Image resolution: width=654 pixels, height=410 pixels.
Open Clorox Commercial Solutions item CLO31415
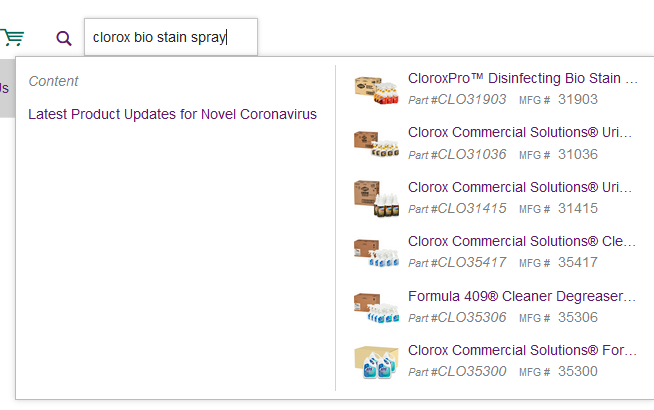pos(520,187)
